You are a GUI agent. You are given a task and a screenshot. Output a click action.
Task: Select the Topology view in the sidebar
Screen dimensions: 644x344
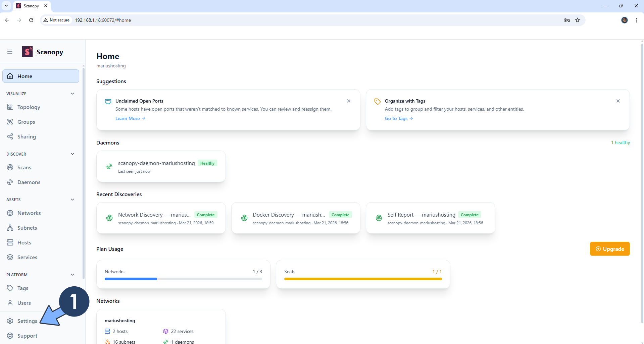29,107
